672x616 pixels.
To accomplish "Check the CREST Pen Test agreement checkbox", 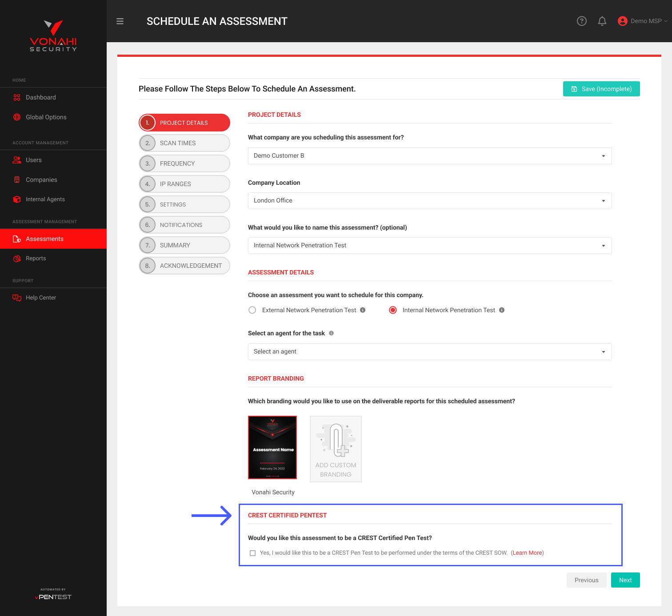I will (252, 553).
